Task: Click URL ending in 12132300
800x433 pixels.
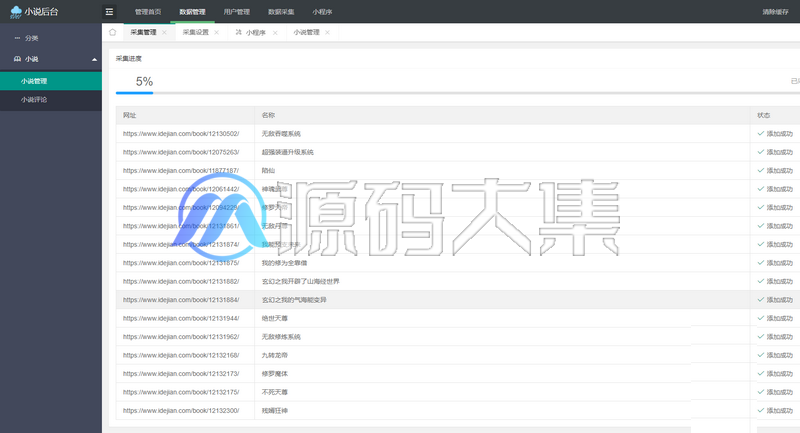Action: point(181,411)
